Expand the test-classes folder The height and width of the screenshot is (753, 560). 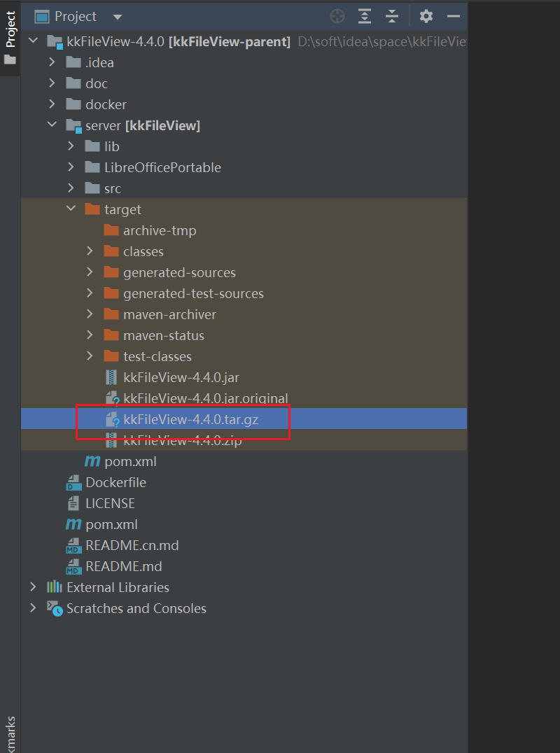[90, 356]
